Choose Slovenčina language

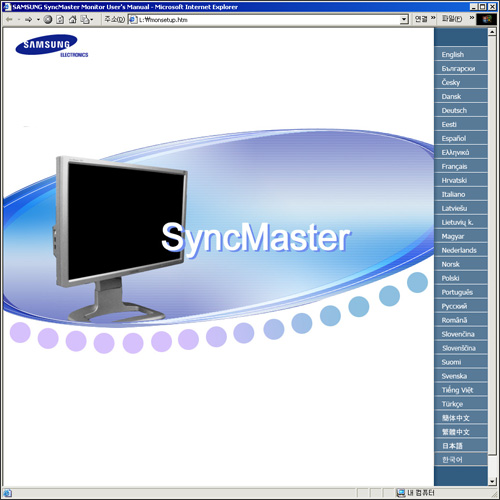click(x=461, y=334)
